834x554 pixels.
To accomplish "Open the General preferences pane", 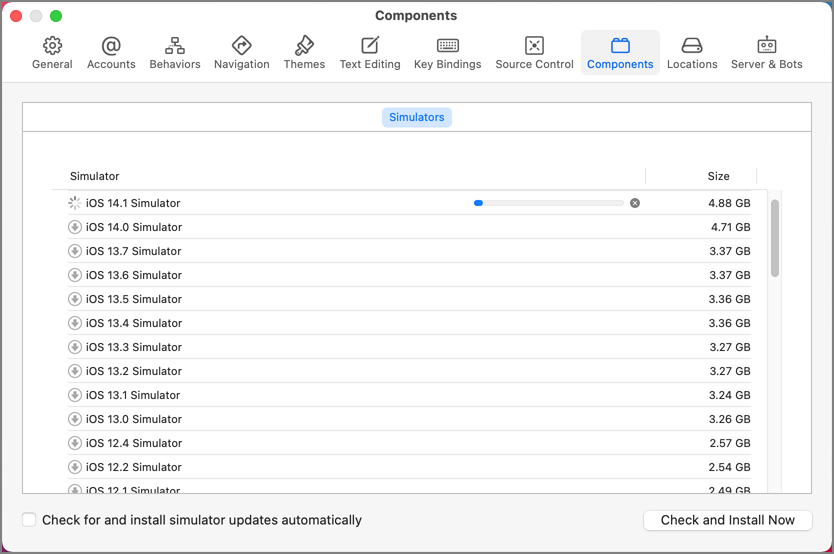I will coord(52,53).
